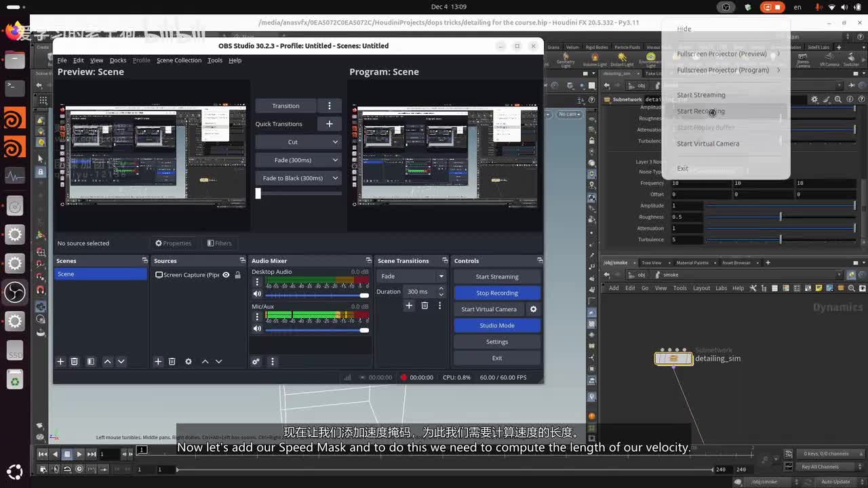868x488 pixels.
Task: Click Start Virtual Camera button in Controls
Action: (489, 309)
